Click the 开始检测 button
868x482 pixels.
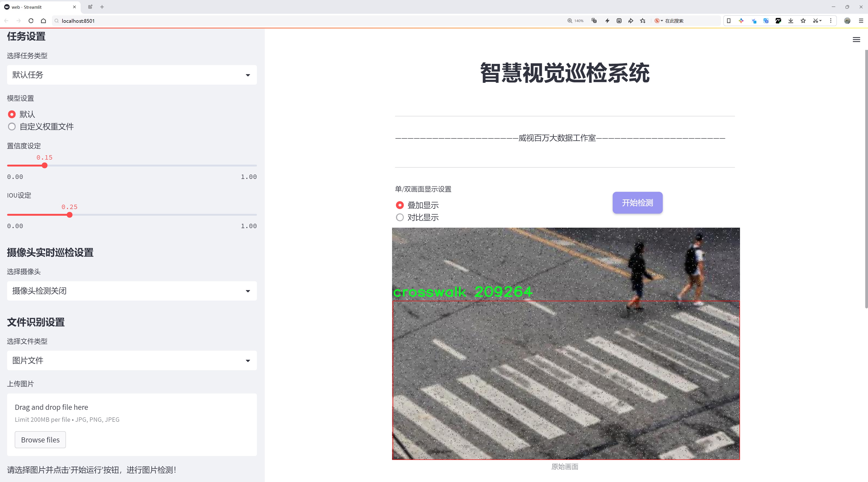click(x=637, y=203)
